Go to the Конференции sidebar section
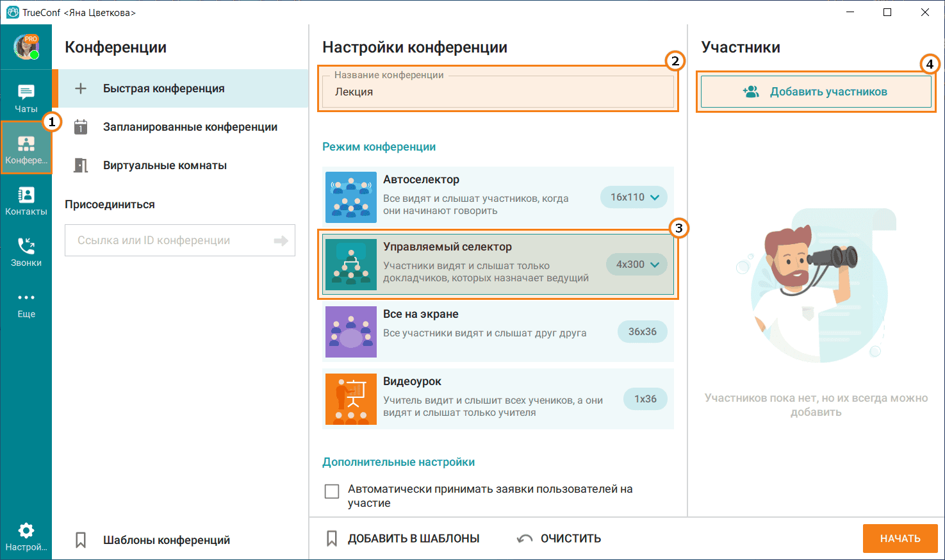This screenshot has height=560, width=945. pos(26,148)
